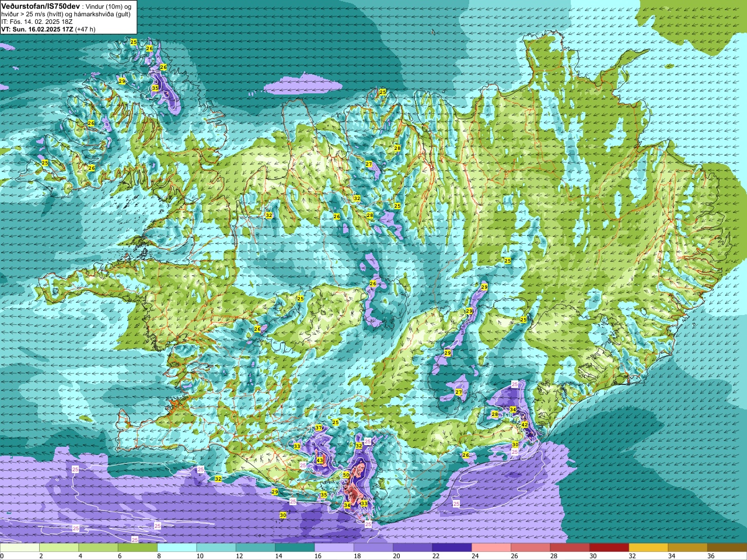Screen dimensions: 747x560
Task: Click the ochre 34–36 legend swatch
Action: [x=687, y=548]
